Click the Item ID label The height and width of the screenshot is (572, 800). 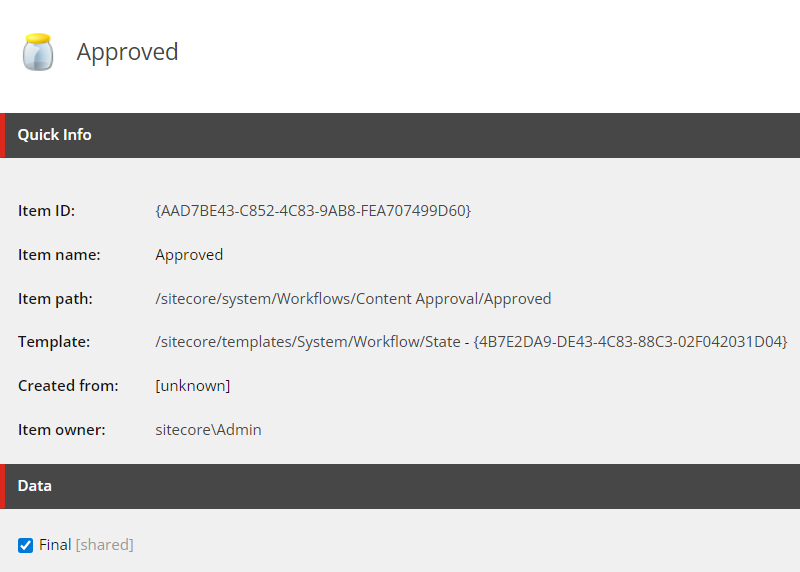tap(46, 211)
